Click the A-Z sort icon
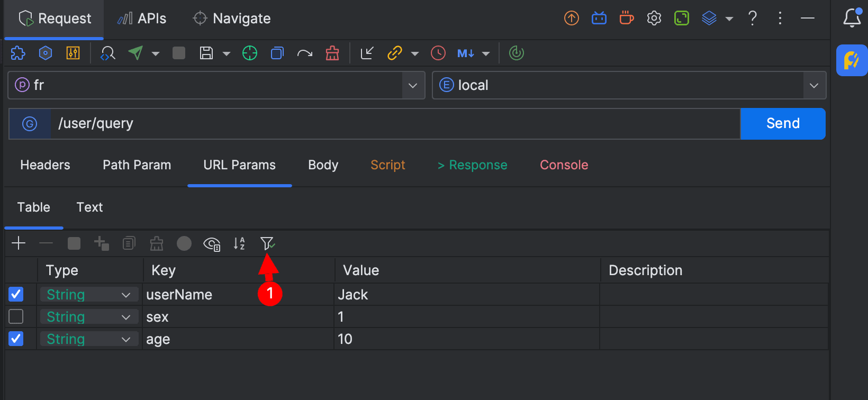Screen dimensions: 868x400 pos(239,243)
